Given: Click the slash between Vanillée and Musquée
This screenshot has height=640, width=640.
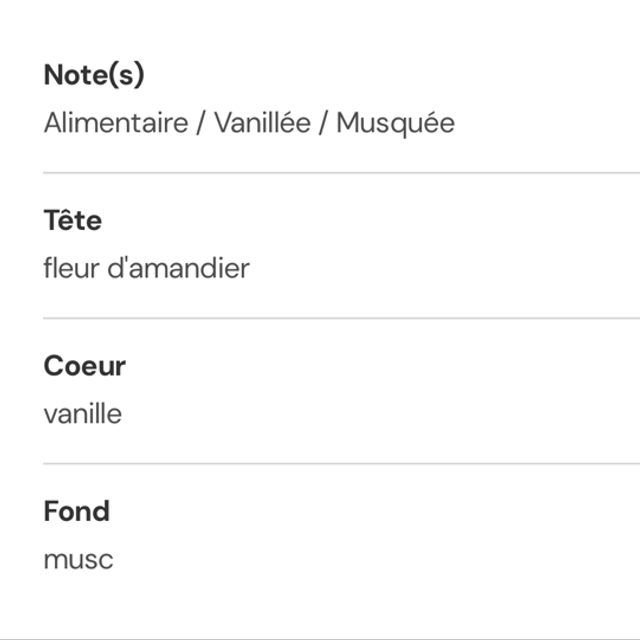Looking at the screenshot, I should pyautogui.click(x=323, y=123).
